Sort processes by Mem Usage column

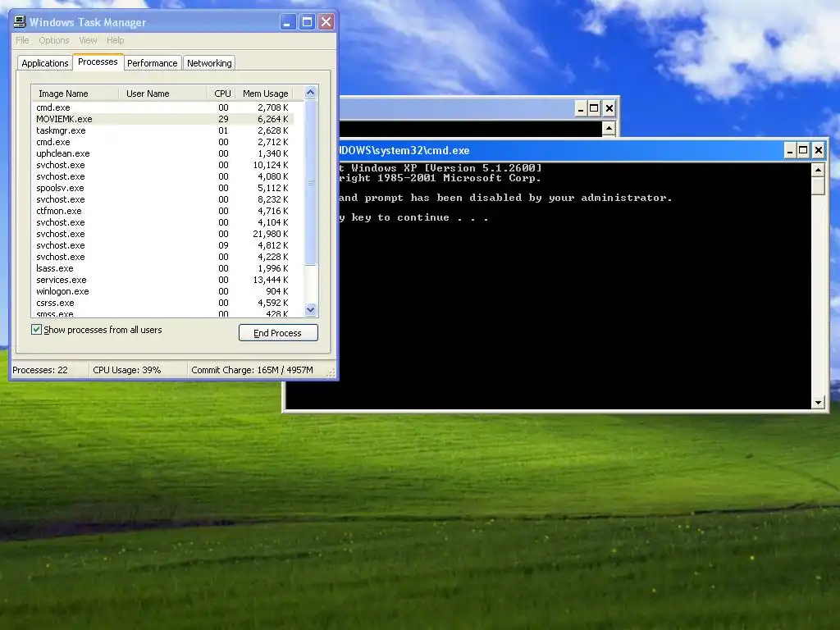(x=265, y=94)
